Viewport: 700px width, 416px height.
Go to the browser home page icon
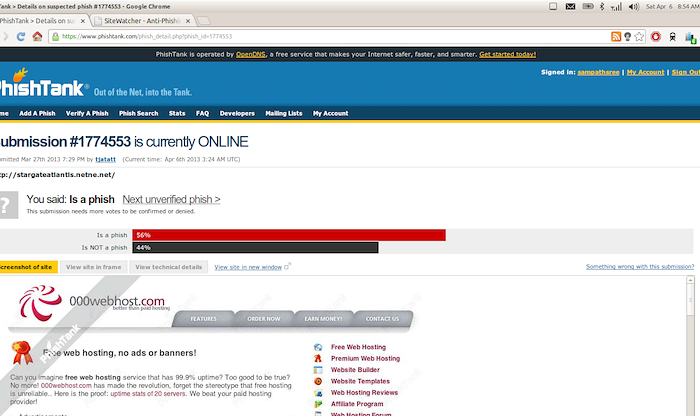click(38, 37)
